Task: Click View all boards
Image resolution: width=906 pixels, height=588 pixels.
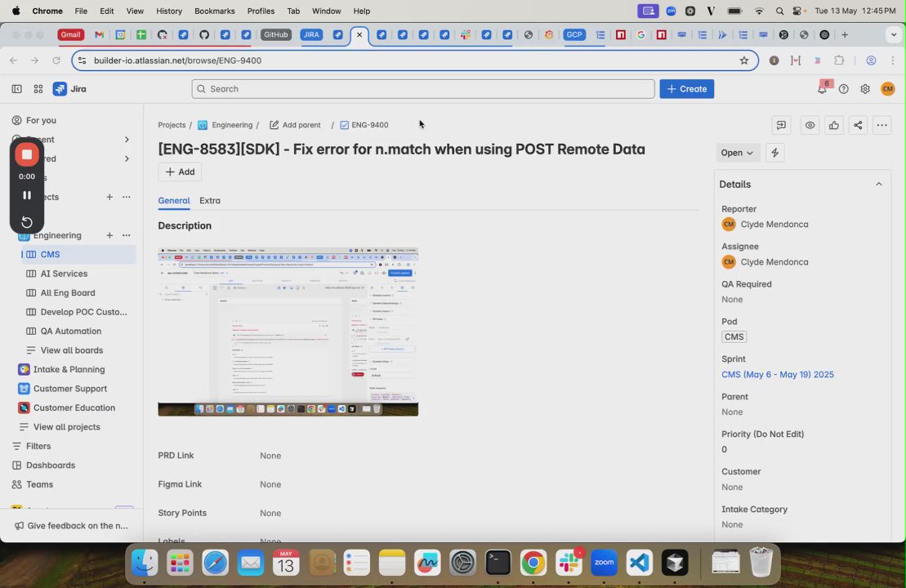Action: pos(72,350)
